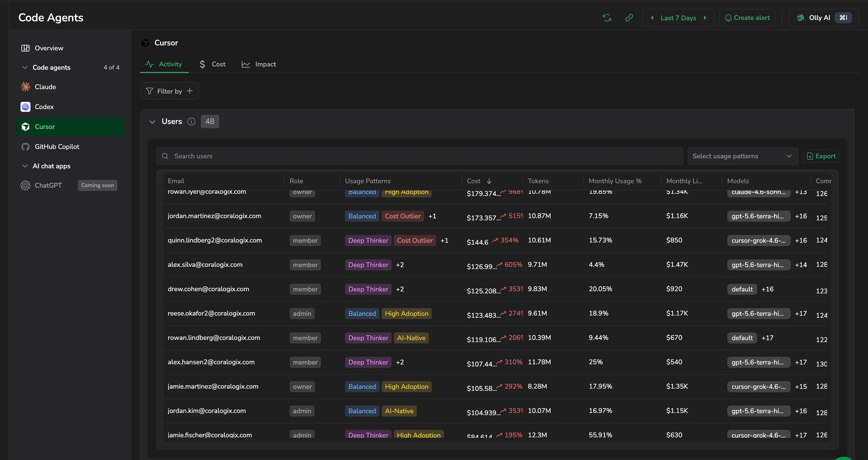
Task: Switch to the Cost tab
Action: 212,64
